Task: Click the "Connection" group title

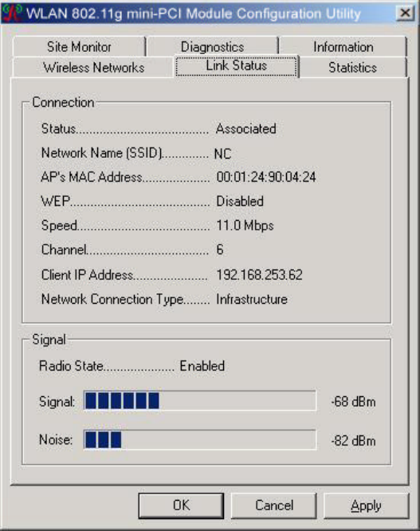Action: (x=63, y=102)
